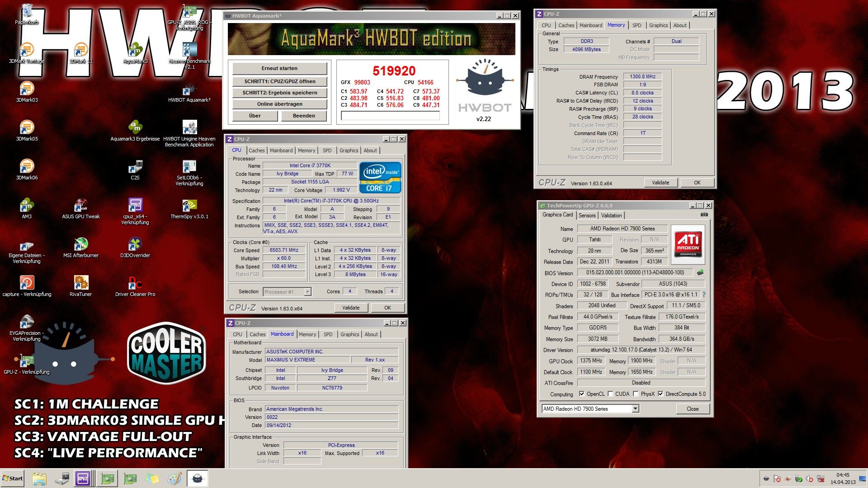Open Aquamark3 Ergebnisse folder icon
The height and width of the screenshot is (488, 868).
click(135, 130)
